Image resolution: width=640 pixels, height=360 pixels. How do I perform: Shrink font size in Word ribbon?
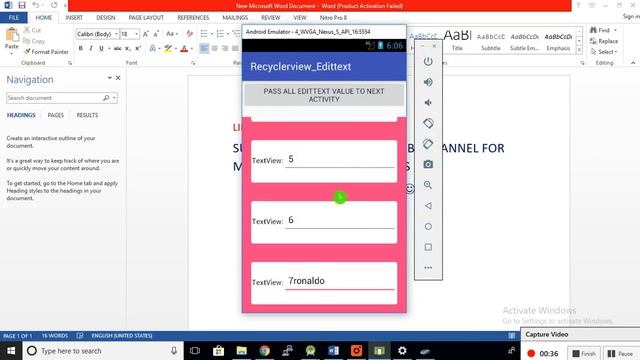(x=156, y=34)
